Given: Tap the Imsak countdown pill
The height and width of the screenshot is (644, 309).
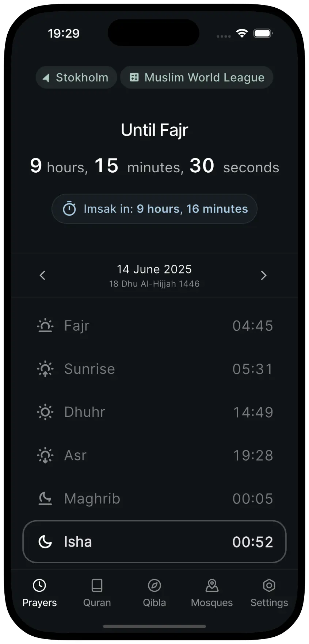Looking at the screenshot, I should [154, 209].
